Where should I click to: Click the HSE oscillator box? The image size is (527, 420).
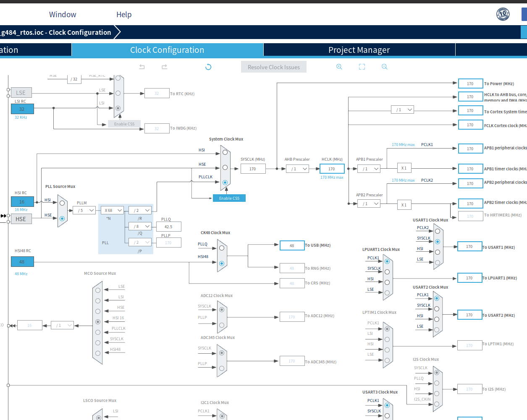point(21,219)
